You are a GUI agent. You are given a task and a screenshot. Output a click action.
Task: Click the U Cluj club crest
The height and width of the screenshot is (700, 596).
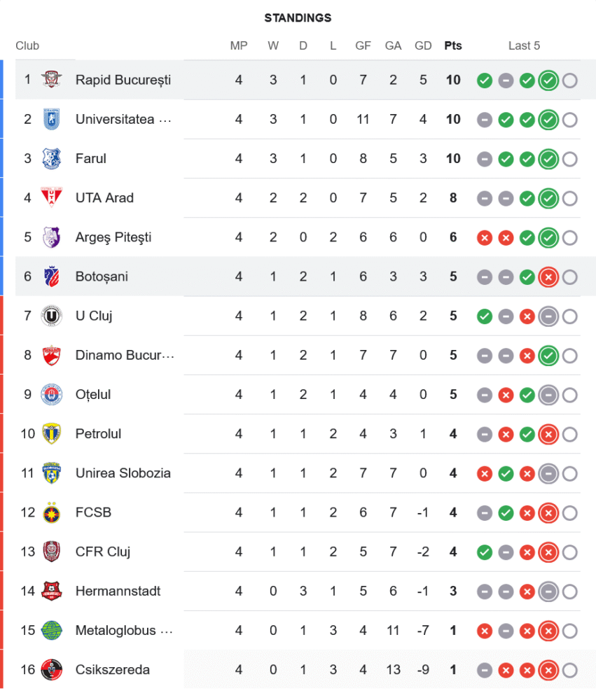51,316
